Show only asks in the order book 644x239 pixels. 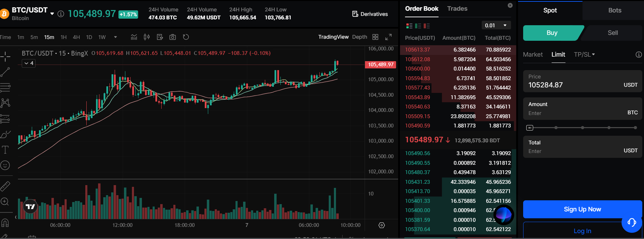[x=427, y=26]
